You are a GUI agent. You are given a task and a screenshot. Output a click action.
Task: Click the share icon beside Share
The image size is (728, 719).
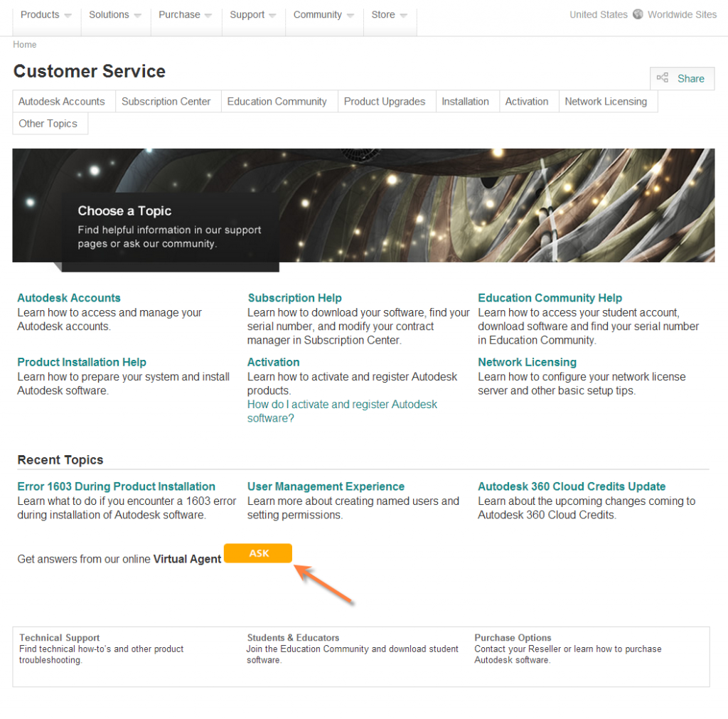click(662, 78)
